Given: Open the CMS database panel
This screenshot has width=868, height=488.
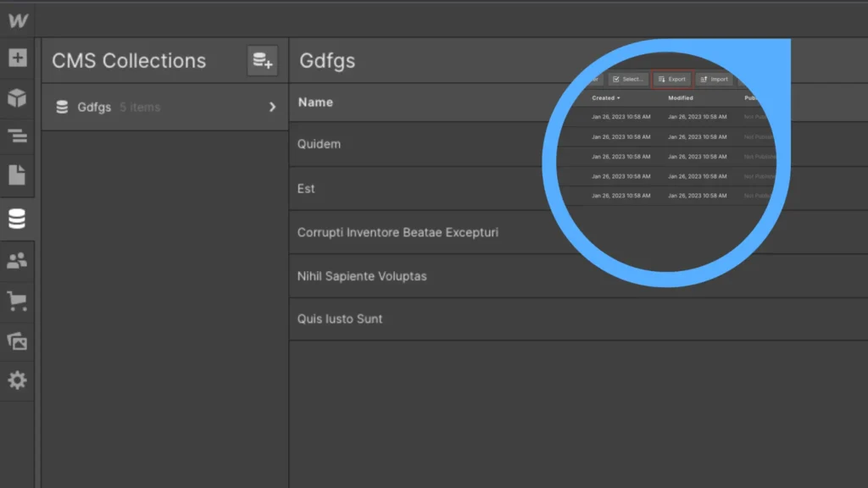Looking at the screenshot, I should [17, 219].
